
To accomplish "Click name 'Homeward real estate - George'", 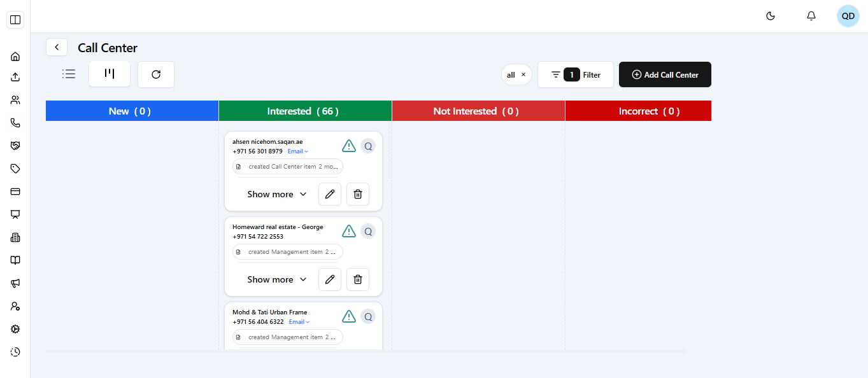I will pos(278,227).
